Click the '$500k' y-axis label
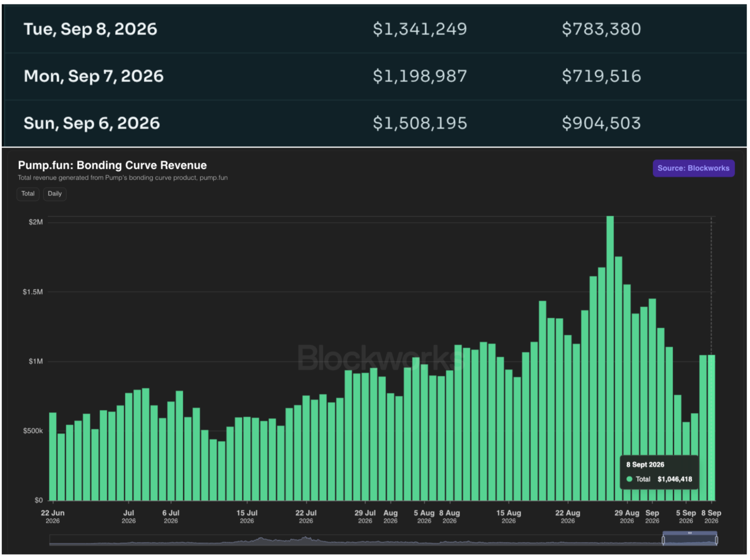The image size is (750, 560). [33, 431]
